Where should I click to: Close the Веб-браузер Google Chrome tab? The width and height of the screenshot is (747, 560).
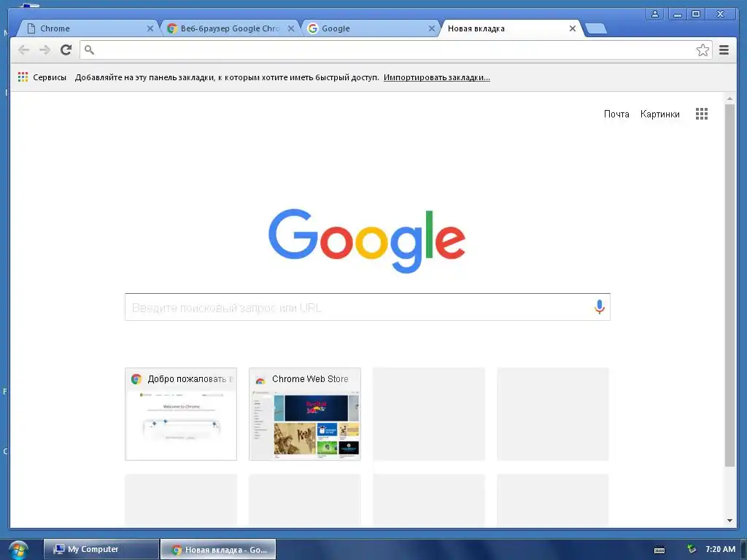(290, 28)
